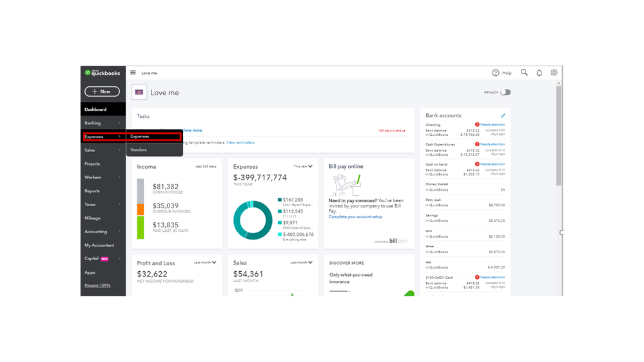The width and height of the screenshot is (644, 362).
Task: Open Mileage in the sidebar
Action: (103, 218)
